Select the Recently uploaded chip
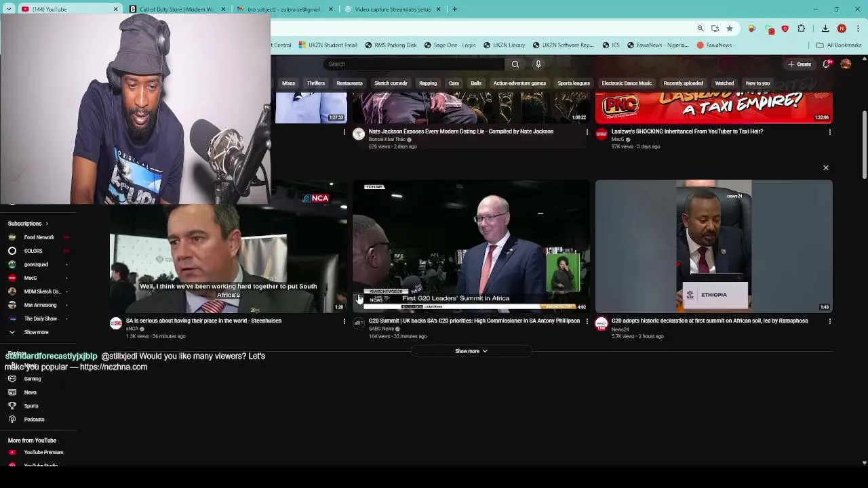The width and height of the screenshot is (868, 488). pos(683,83)
